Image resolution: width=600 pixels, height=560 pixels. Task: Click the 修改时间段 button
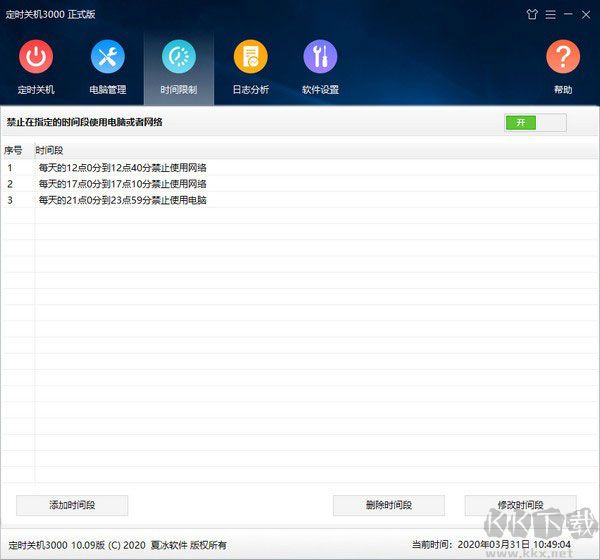pos(520,505)
